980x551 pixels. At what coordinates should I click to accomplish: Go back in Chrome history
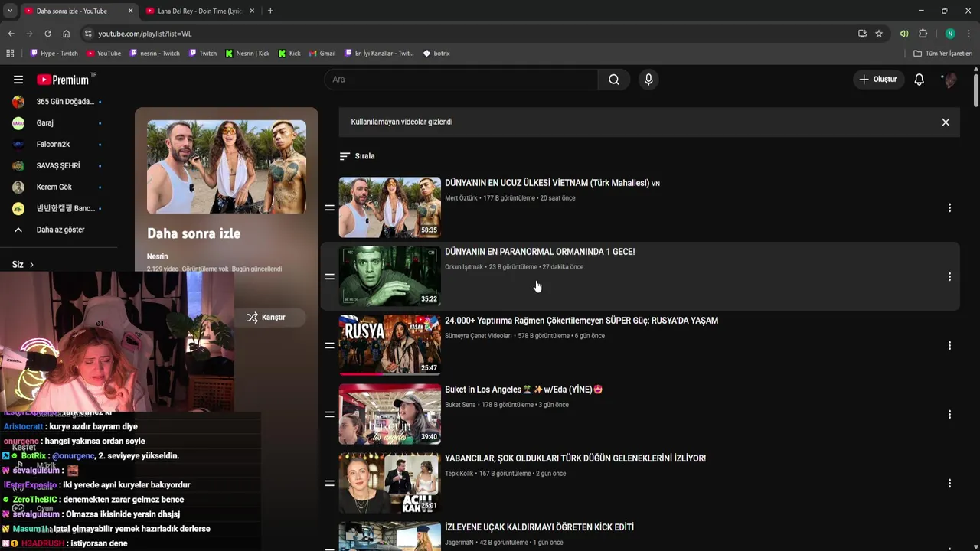point(11,34)
